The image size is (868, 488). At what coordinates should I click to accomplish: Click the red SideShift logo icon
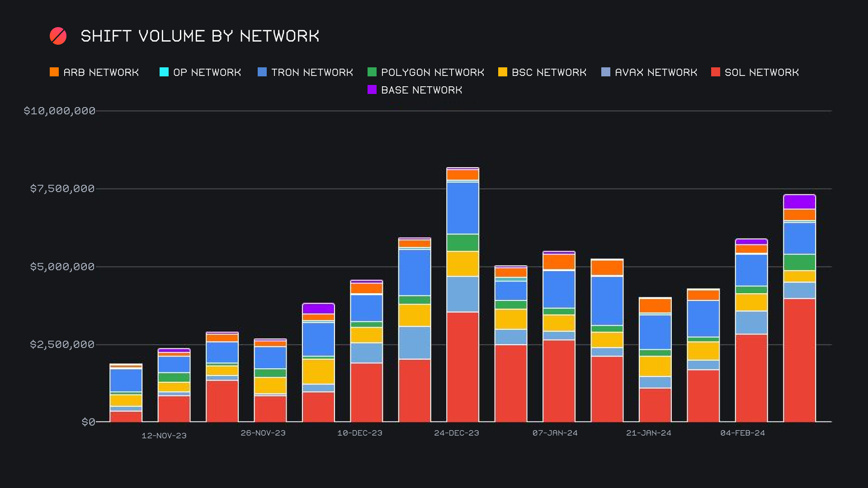coord(58,36)
